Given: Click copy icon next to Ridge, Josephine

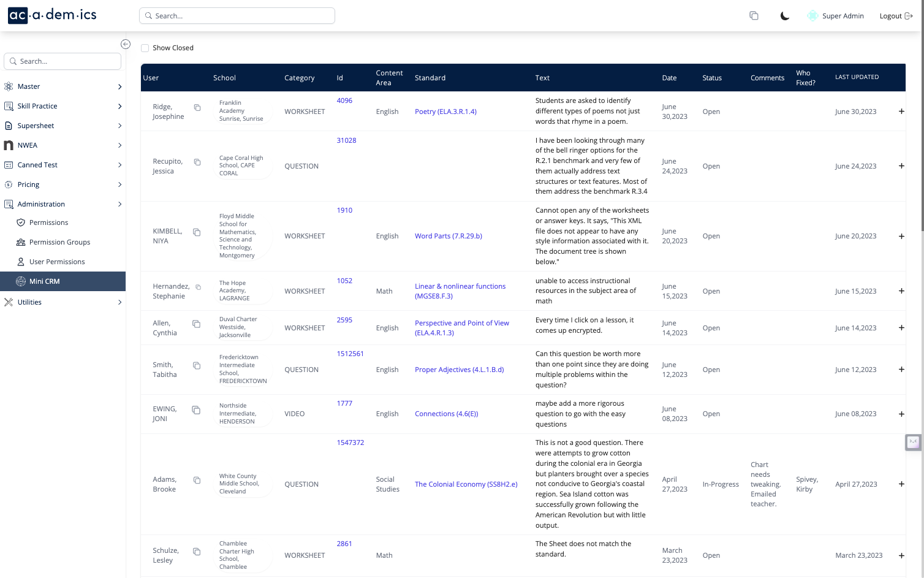Looking at the screenshot, I should pos(197,107).
